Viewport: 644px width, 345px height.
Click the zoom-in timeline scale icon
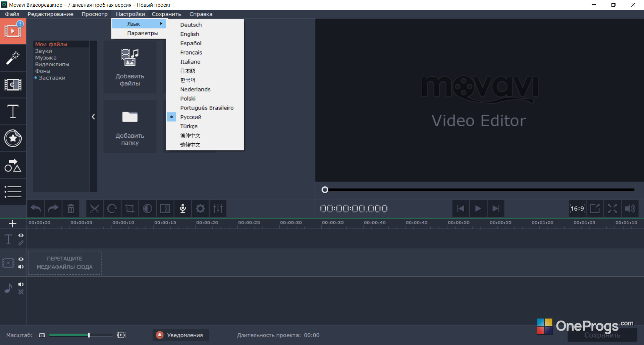(x=121, y=335)
